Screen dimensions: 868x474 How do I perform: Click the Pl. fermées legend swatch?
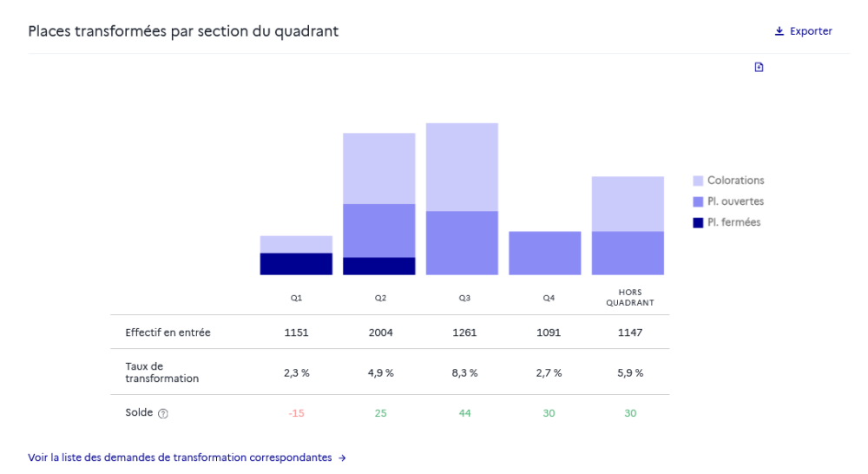coord(698,222)
